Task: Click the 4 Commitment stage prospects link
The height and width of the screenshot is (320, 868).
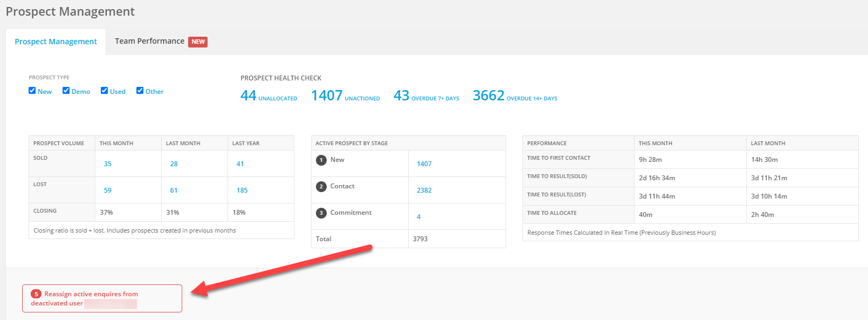Action: [x=419, y=217]
